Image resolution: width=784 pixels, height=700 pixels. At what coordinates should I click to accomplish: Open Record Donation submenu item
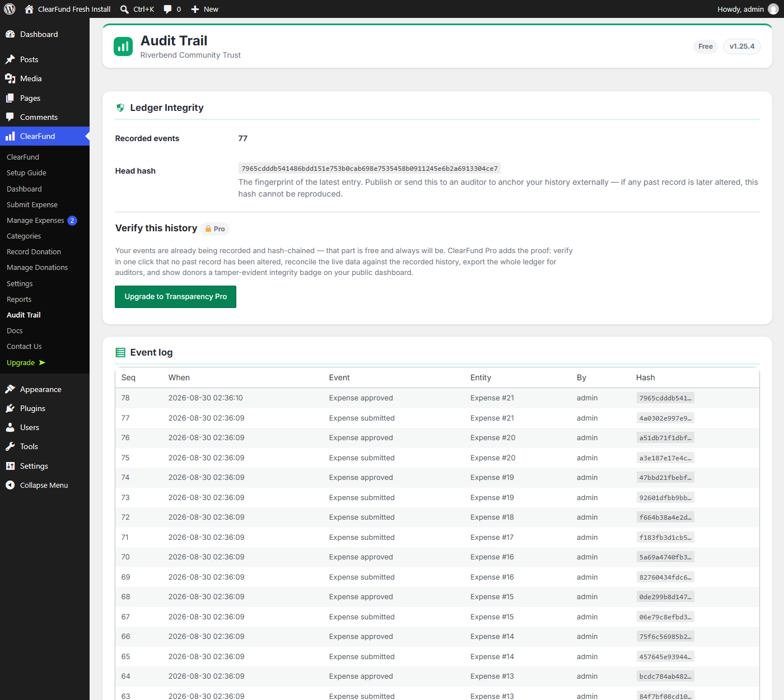pyautogui.click(x=34, y=251)
